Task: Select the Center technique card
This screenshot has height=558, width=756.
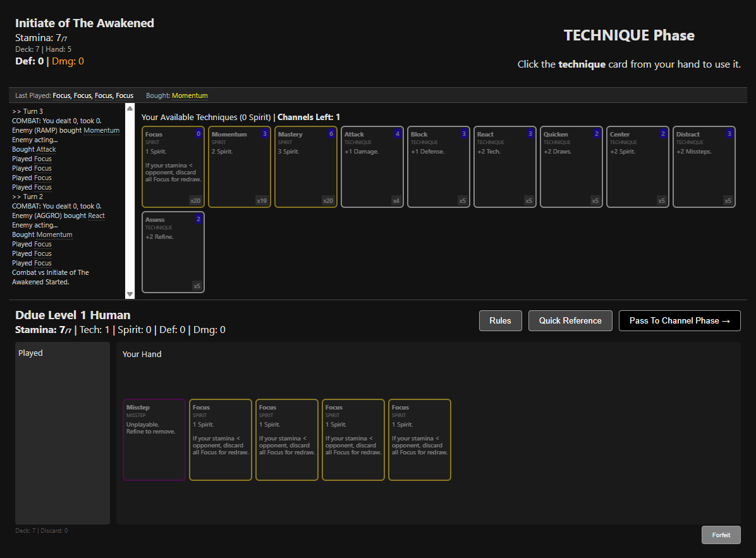Action: coord(638,167)
